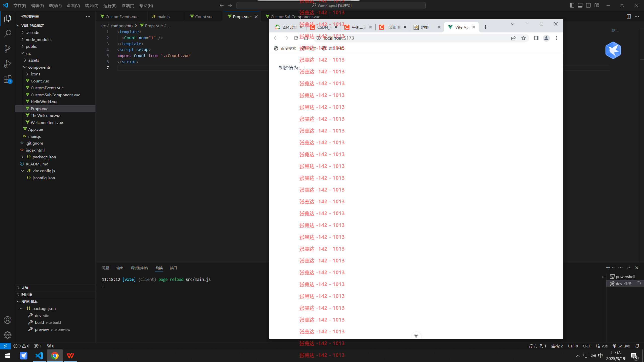Open the Extensions view
Screen dimensions: 644x362
[8, 79]
